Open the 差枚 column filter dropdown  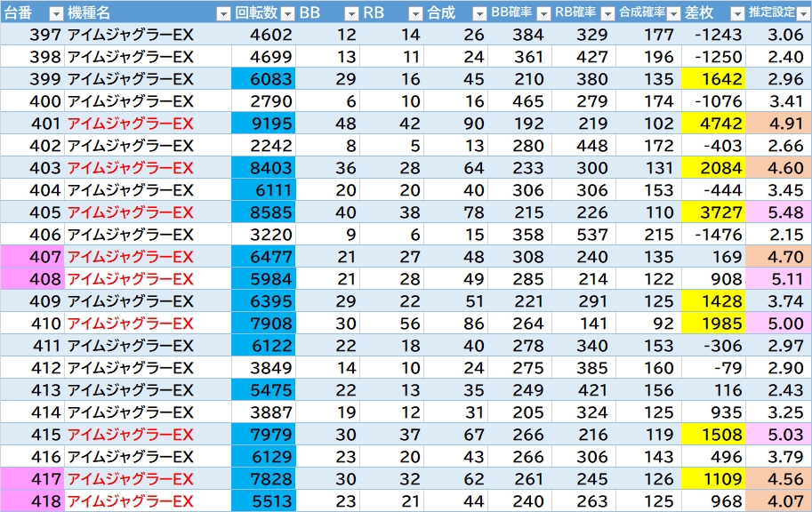click(x=737, y=13)
